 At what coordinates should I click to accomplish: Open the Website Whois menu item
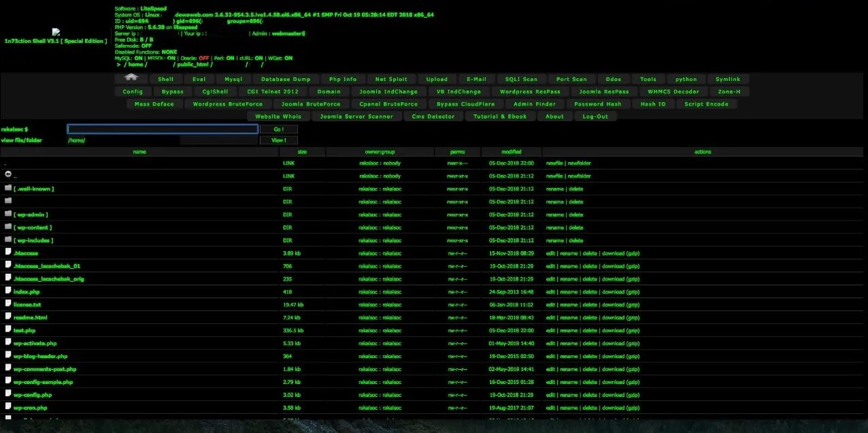coord(278,116)
